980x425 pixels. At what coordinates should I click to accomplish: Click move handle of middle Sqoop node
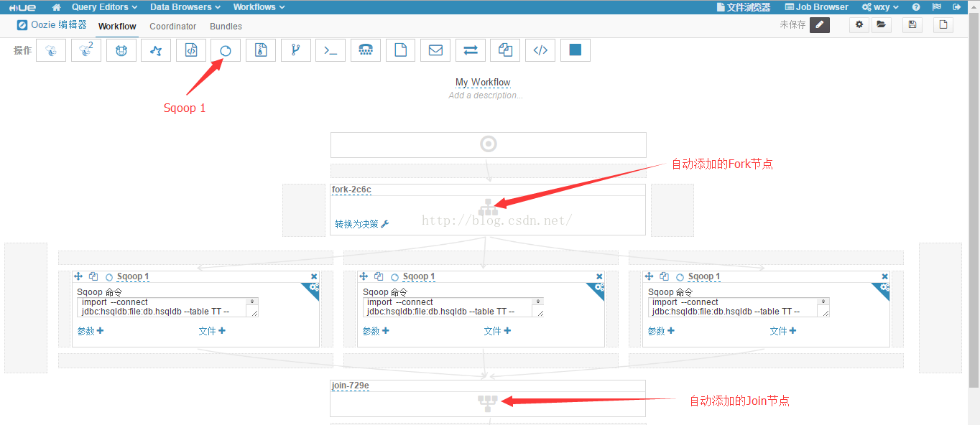coord(364,276)
